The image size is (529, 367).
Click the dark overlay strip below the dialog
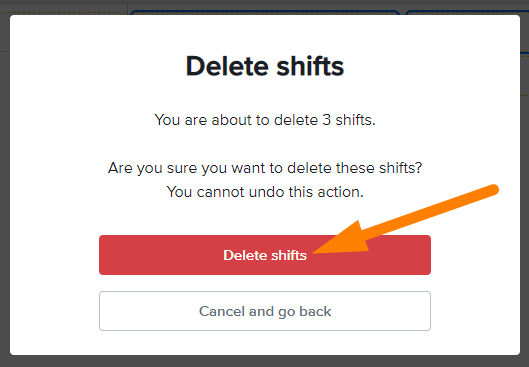pos(264,361)
